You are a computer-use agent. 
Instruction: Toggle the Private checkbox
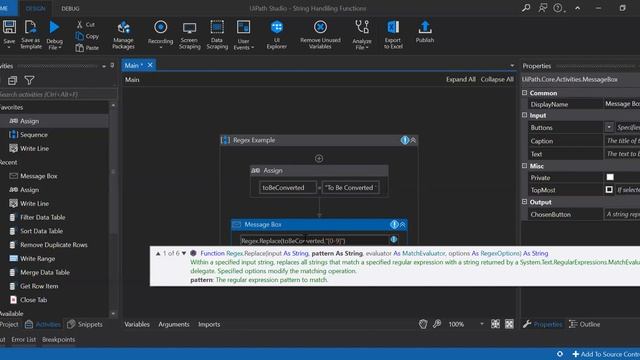(x=610, y=177)
